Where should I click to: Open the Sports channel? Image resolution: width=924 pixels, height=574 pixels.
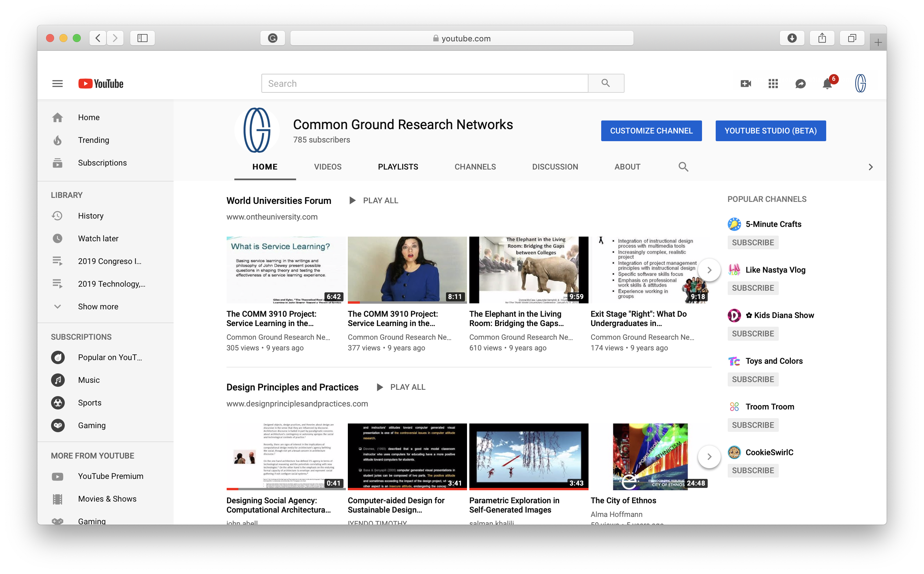105,403
